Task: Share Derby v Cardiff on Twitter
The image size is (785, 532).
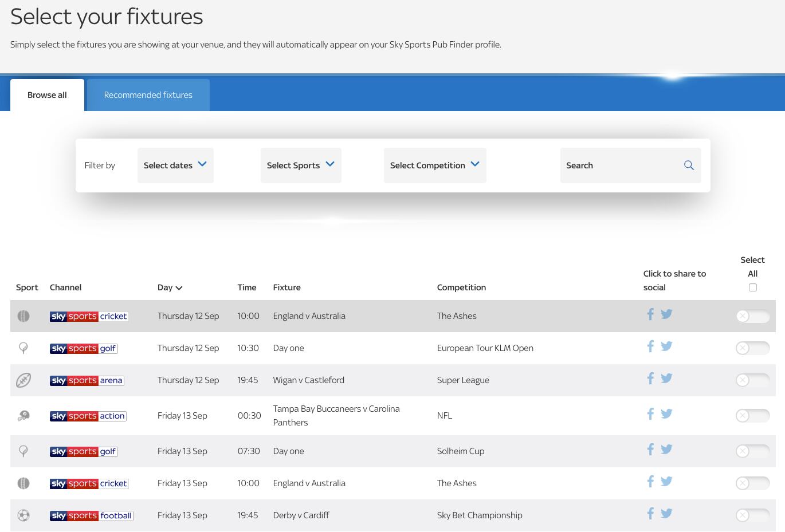Action: tap(666, 513)
